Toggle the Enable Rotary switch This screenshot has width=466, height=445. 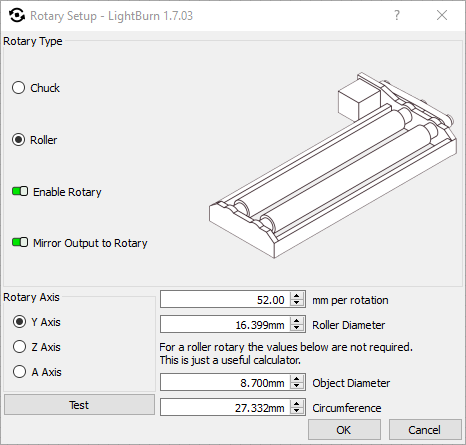(20, 192)
